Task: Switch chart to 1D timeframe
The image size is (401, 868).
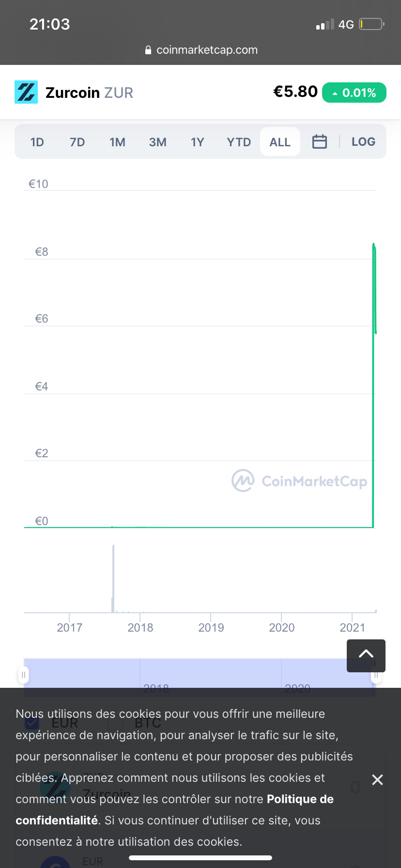Action: click(x=37, y=142)
